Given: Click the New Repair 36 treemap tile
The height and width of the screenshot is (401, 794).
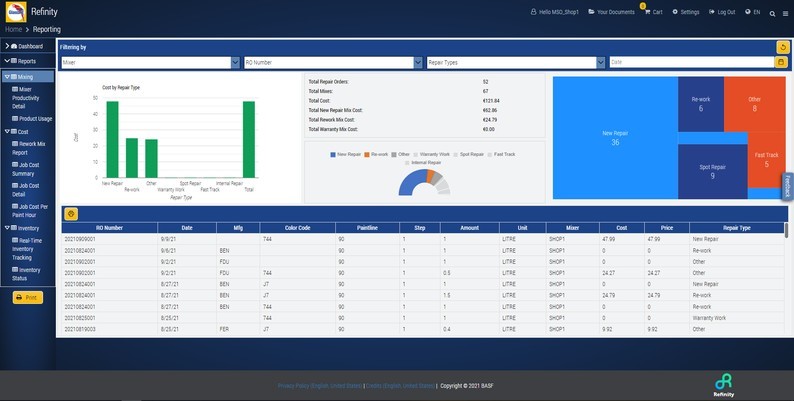Looking at the screenshot, I should 615,138.
